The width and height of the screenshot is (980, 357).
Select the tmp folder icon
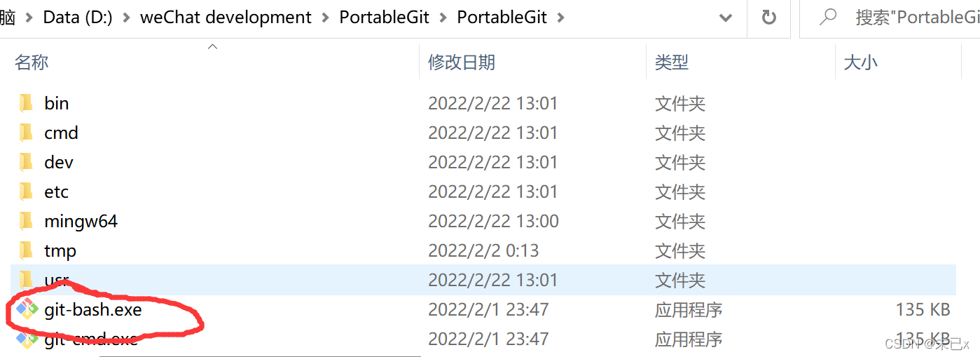coord(26,250)
